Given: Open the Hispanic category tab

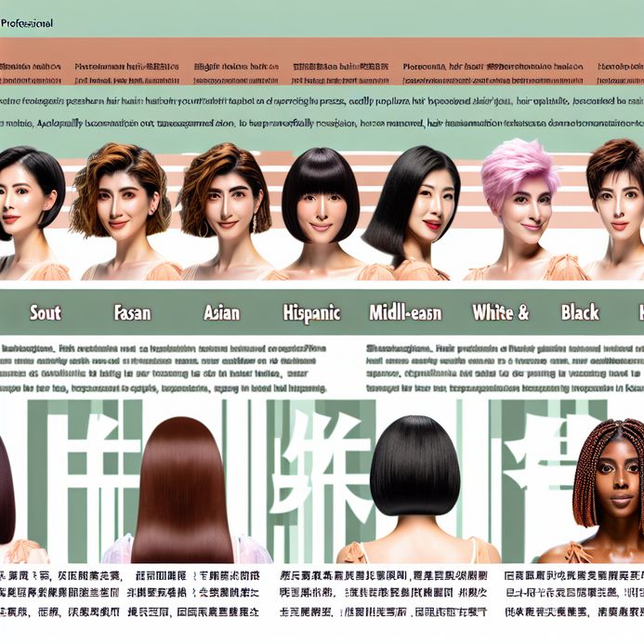Looking at the screenshot, I should [x=313, y=313].
